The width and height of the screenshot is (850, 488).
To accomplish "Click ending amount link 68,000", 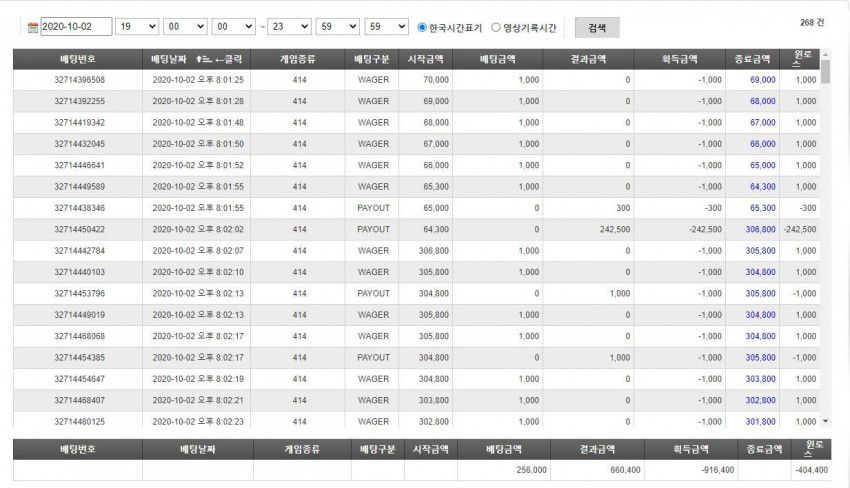I will coord(763,101).
